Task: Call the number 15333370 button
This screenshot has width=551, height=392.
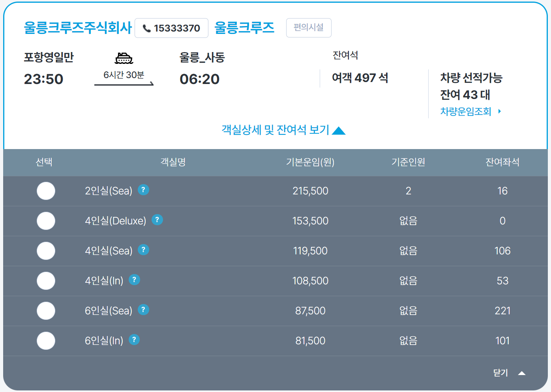Action: (x=171, y=28)
